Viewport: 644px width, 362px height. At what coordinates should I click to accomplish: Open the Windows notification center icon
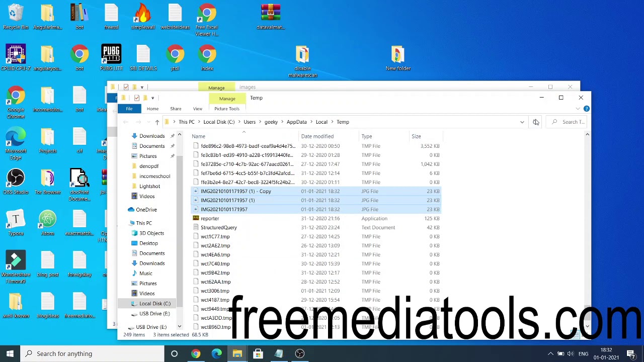click(631, 353)
